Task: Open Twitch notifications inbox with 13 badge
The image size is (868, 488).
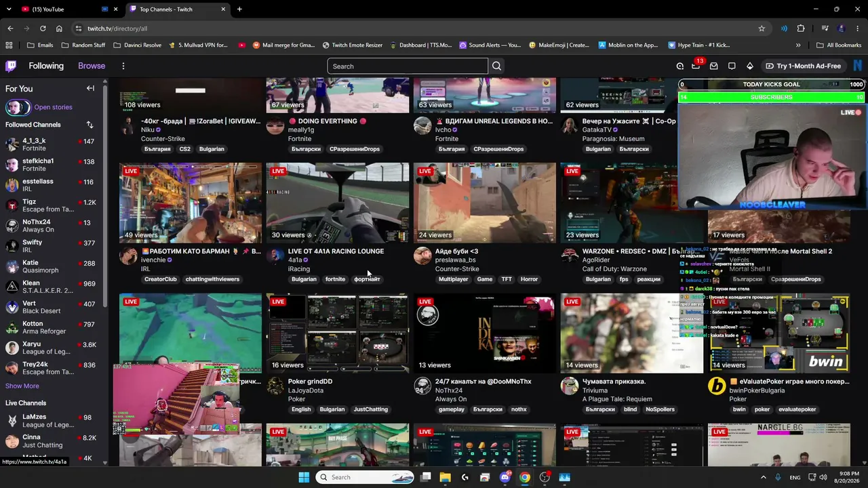Action: 696,65
